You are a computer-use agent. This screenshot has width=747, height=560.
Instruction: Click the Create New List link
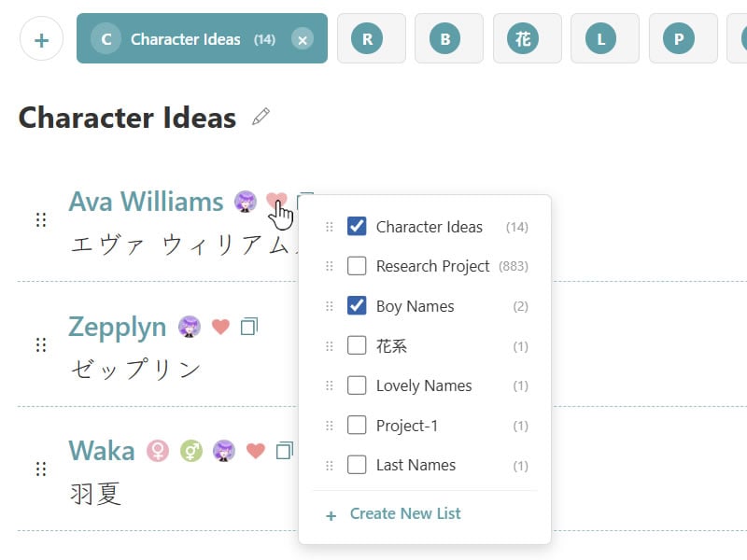[x=403, y=512]
